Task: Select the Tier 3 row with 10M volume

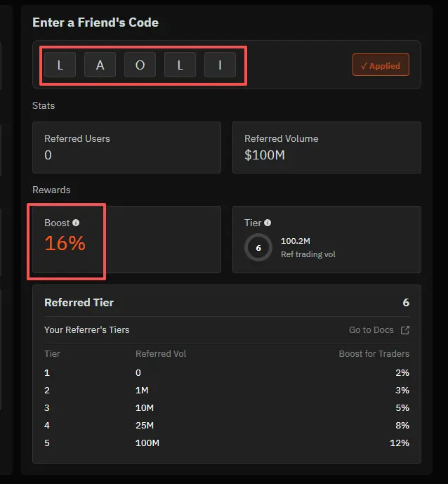Action: tap(226, 408)
